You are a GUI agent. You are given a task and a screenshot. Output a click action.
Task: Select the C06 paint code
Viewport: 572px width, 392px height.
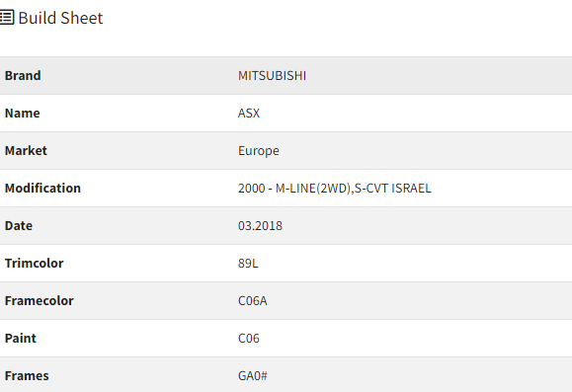pyautogui.click(x=249, y=339)
